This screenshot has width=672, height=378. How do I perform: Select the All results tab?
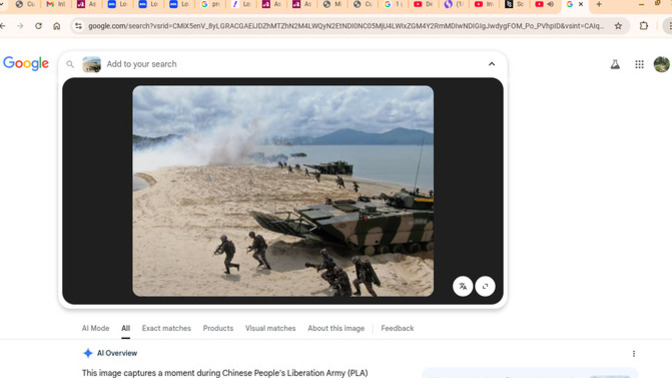(125, 328)
